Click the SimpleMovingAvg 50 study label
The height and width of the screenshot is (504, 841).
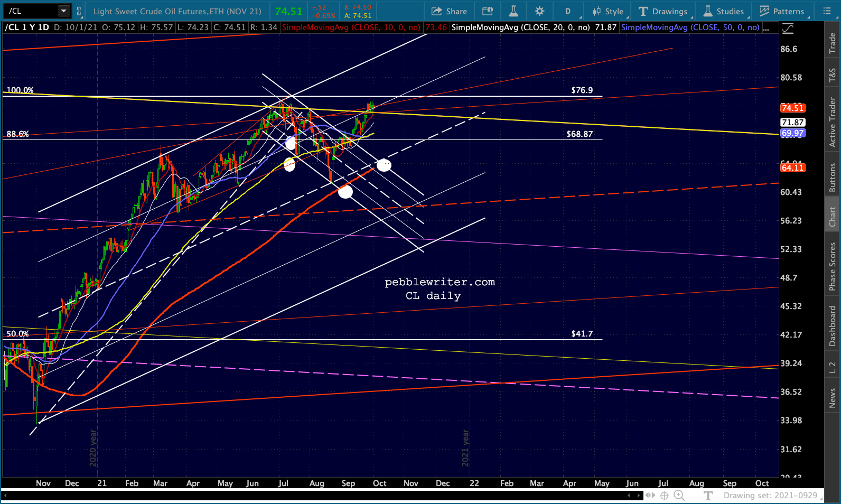tap(690, 27)
